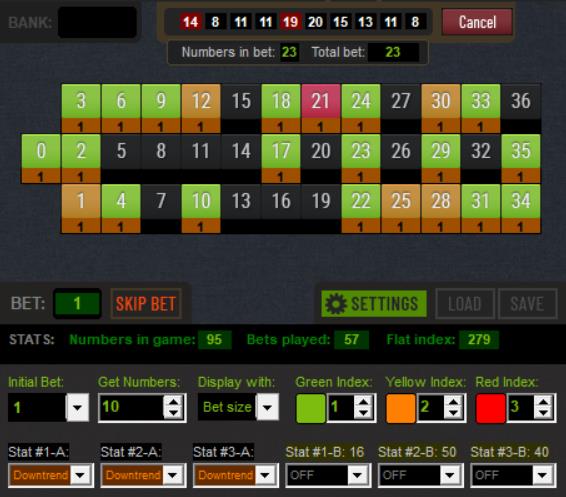Click the Cancel button
This screenshot has height=497, width=566.
[477, 22]
